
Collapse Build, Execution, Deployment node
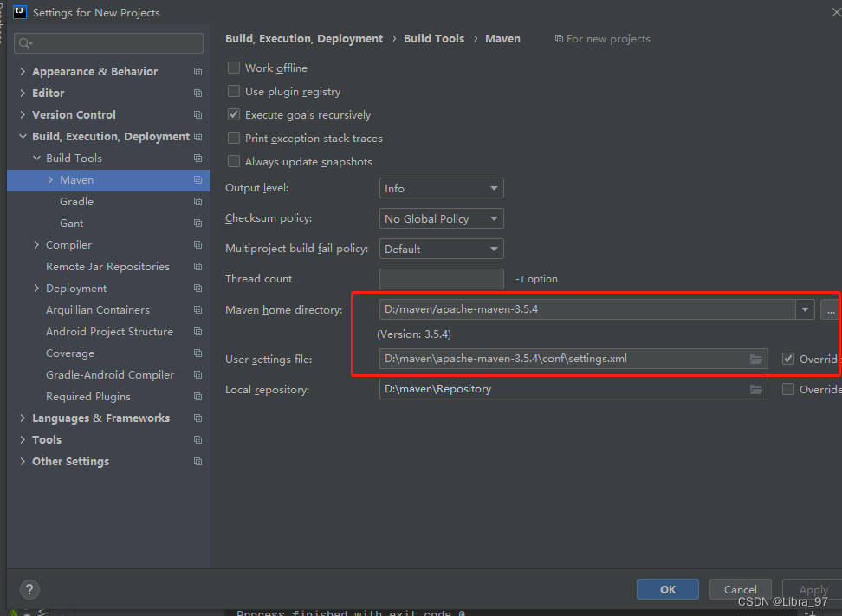coord(23,136)
